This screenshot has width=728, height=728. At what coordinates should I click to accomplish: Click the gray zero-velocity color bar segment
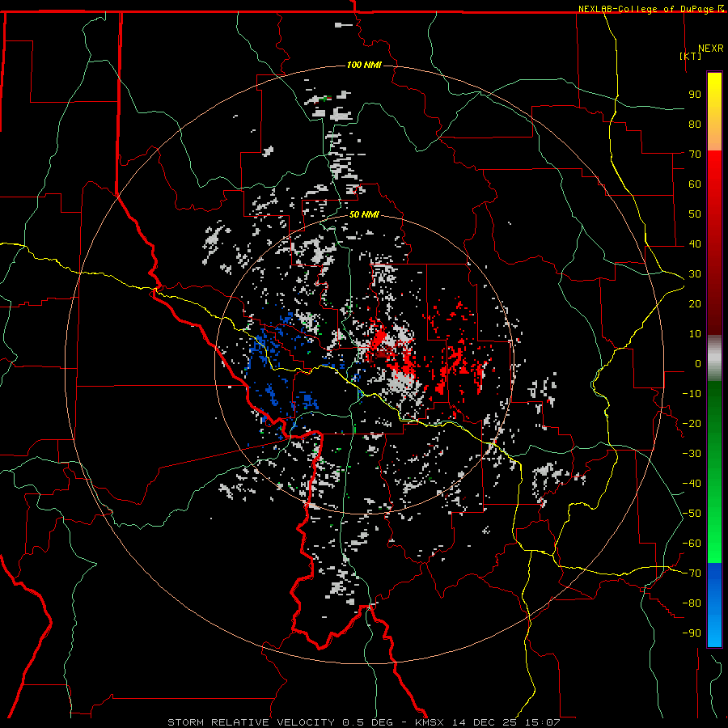pyautogui.click(x=714, y=358)
